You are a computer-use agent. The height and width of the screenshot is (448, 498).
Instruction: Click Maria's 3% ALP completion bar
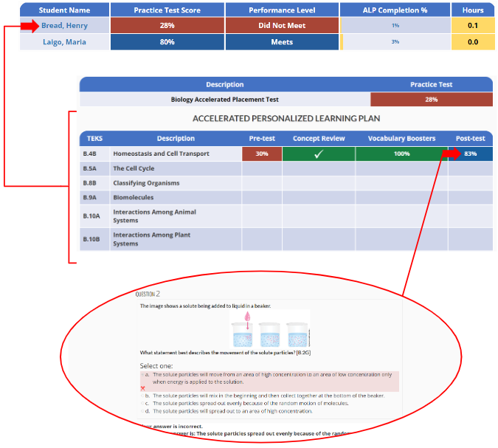click(x=395, y=42)
